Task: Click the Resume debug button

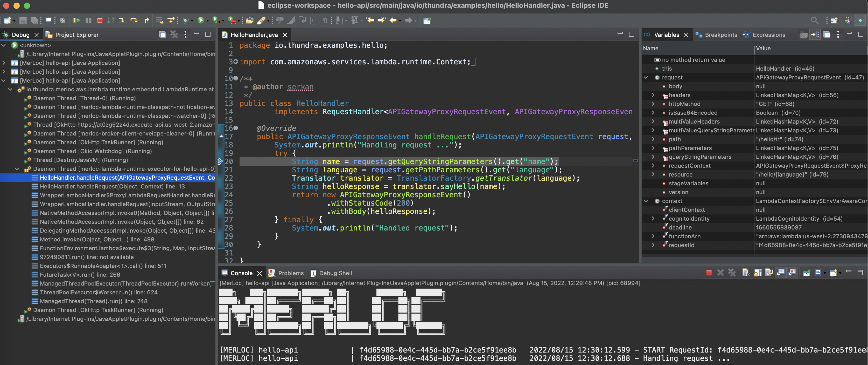Action: 76,21
